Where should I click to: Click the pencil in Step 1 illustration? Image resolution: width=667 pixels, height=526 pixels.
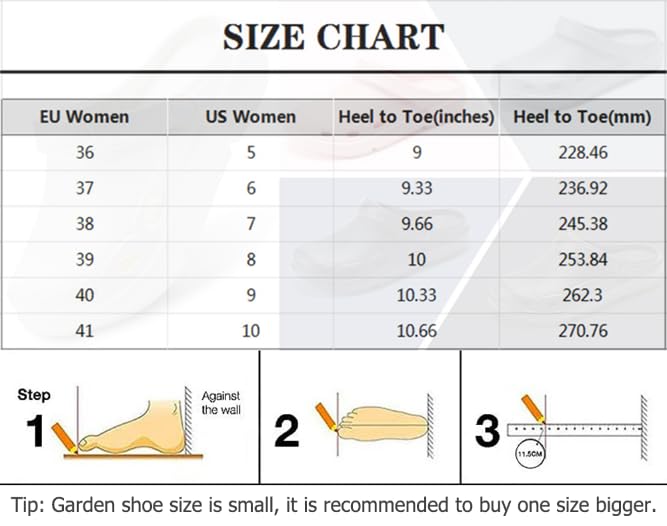[x=64, y=438]
